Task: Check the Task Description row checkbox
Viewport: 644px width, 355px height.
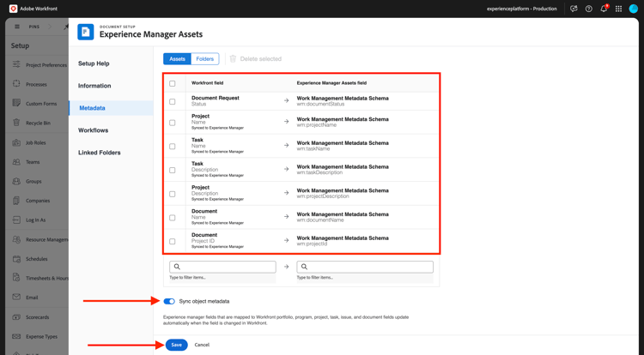Action: (172, 170)
